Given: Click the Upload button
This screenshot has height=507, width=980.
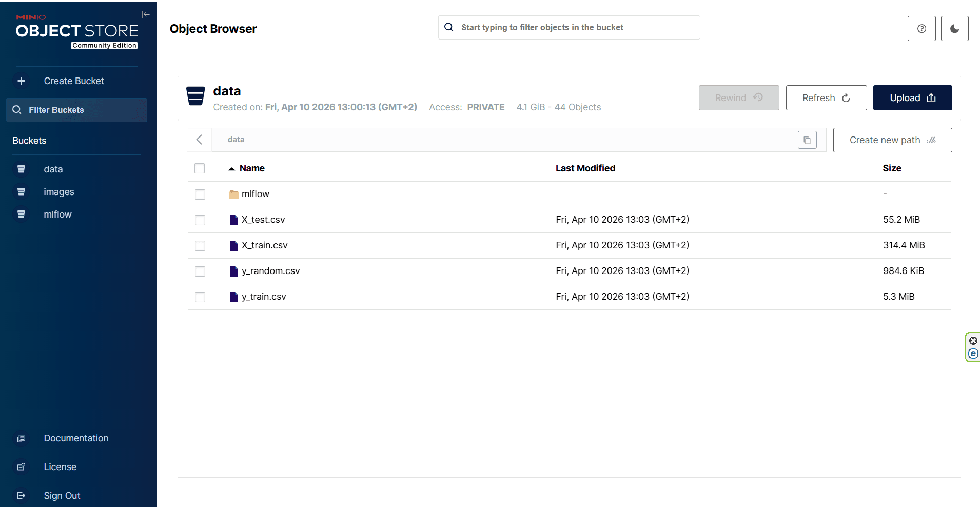Looking at the screenshot, I should point(912,98).
